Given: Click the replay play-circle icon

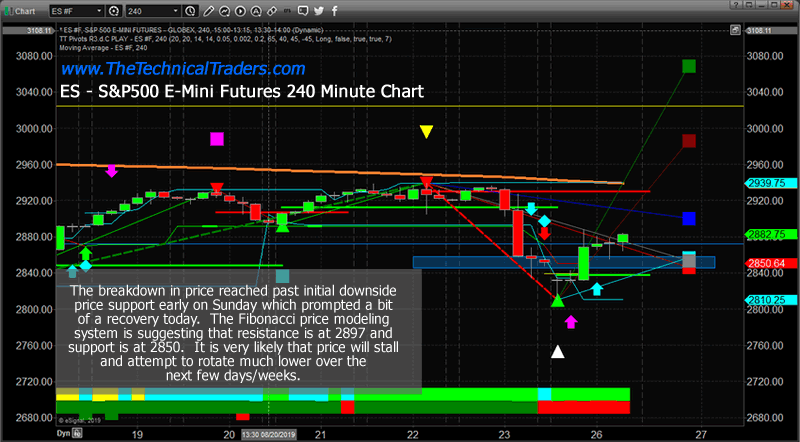Looking at the screenshot, I should pyautogui.click(x=240, y=11).
